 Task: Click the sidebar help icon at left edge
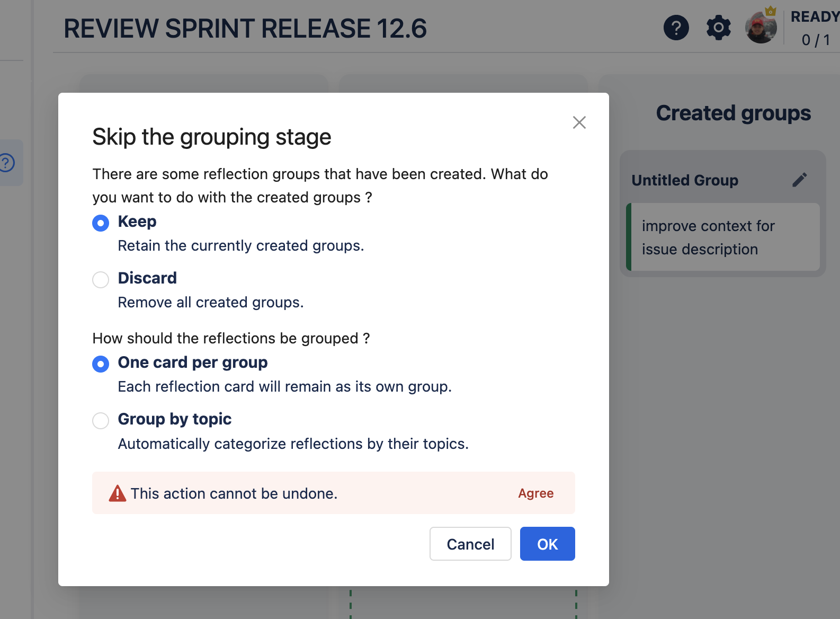tap(7, 162)
